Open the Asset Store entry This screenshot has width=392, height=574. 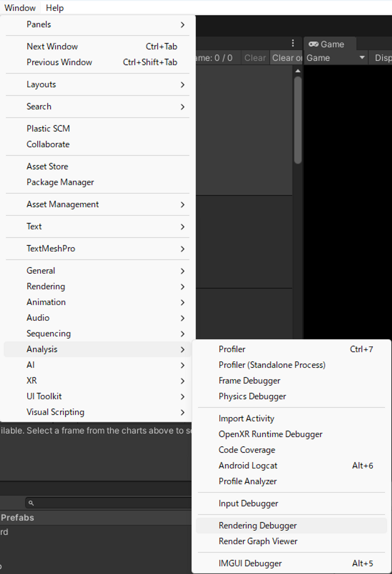(x=98, y=166)
